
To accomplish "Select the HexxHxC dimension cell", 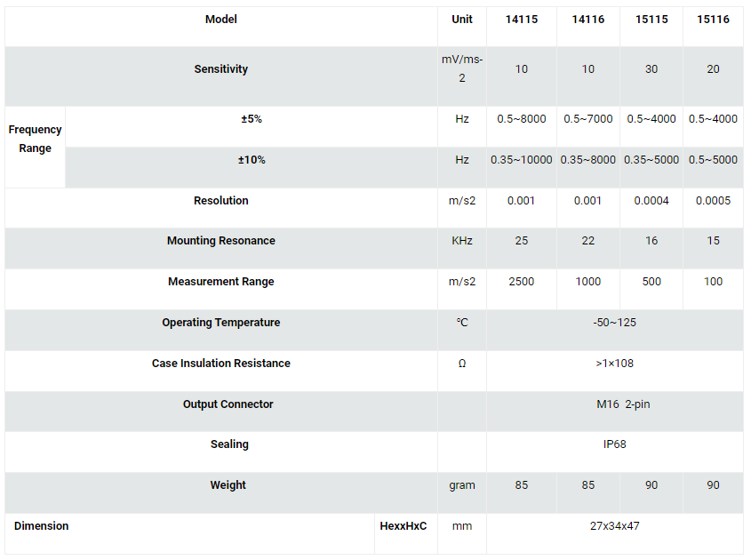I will coord(403,526).
